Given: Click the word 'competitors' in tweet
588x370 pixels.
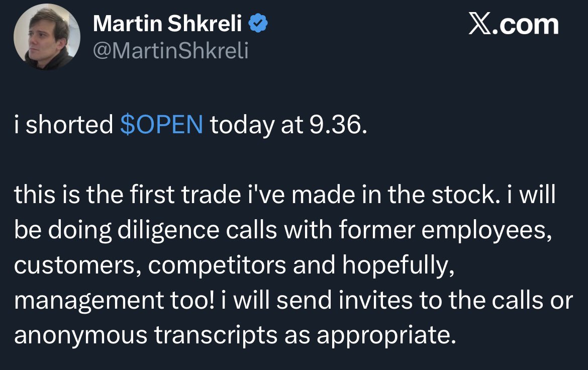Looking at the screenshot, I should 217,265.
